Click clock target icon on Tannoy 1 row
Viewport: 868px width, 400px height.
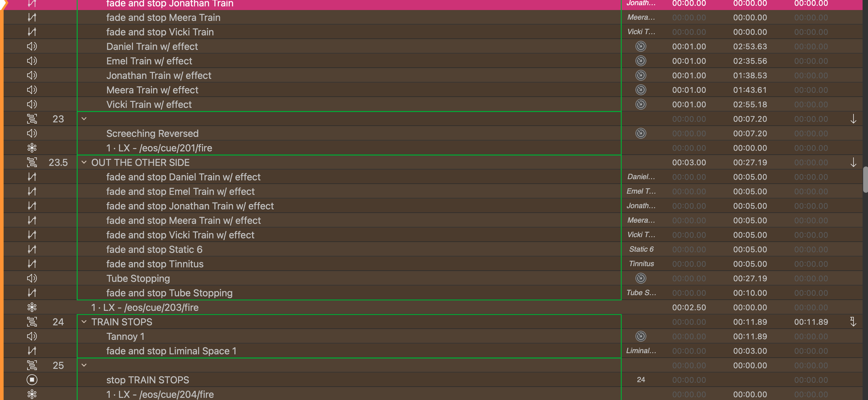[x=641, y=336]
